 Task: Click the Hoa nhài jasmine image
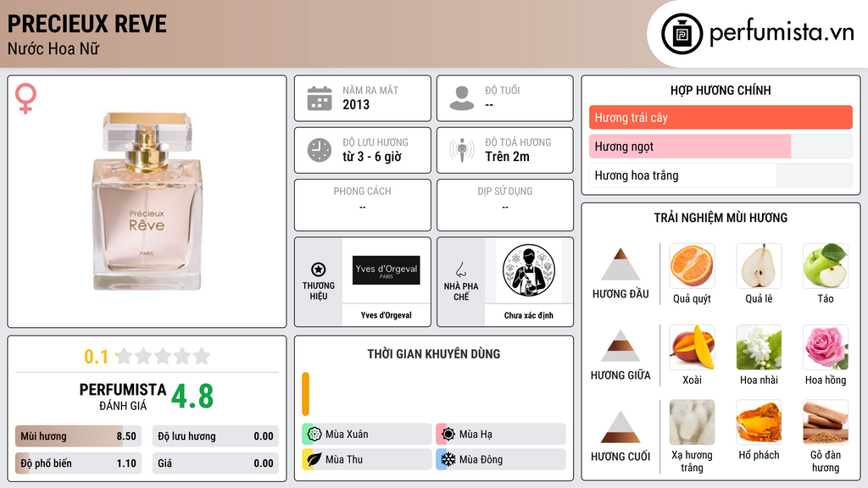pos(759,347)
